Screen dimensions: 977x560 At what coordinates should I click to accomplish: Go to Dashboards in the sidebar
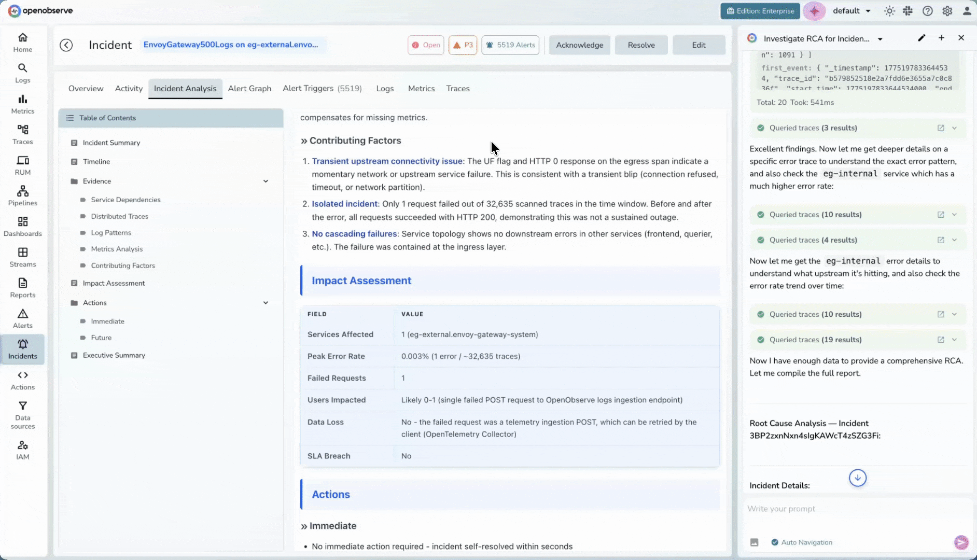22,227
